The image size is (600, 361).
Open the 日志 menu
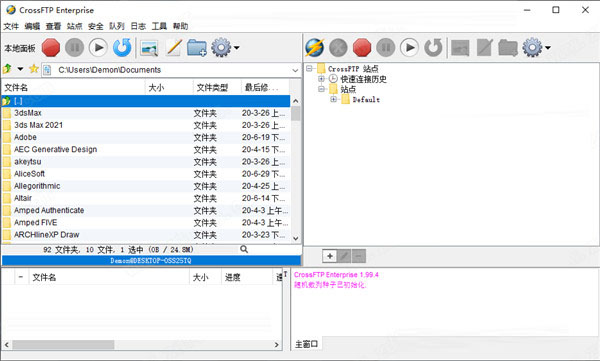click(138, 26)
